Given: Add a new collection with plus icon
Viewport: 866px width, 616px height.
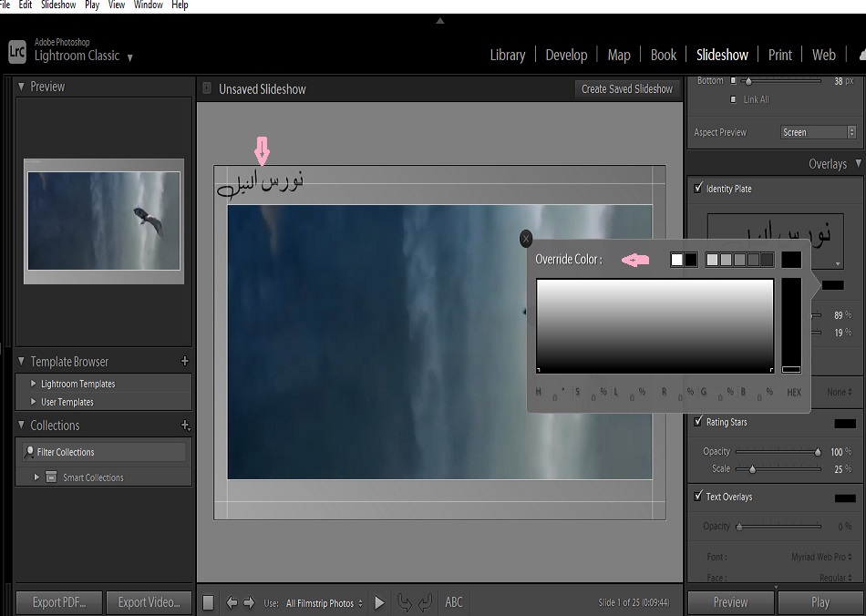Looking at the screenshot, I should [x=185, y=426].
